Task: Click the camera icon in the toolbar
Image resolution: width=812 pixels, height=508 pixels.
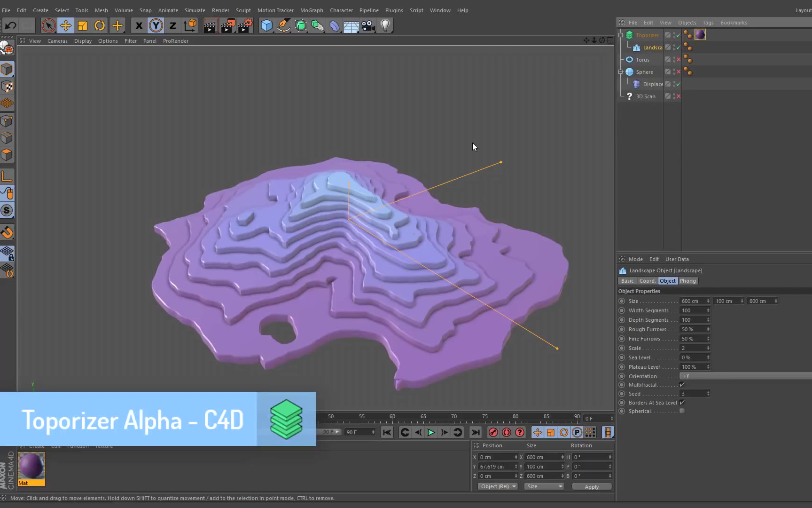Action: coord(368,25)
